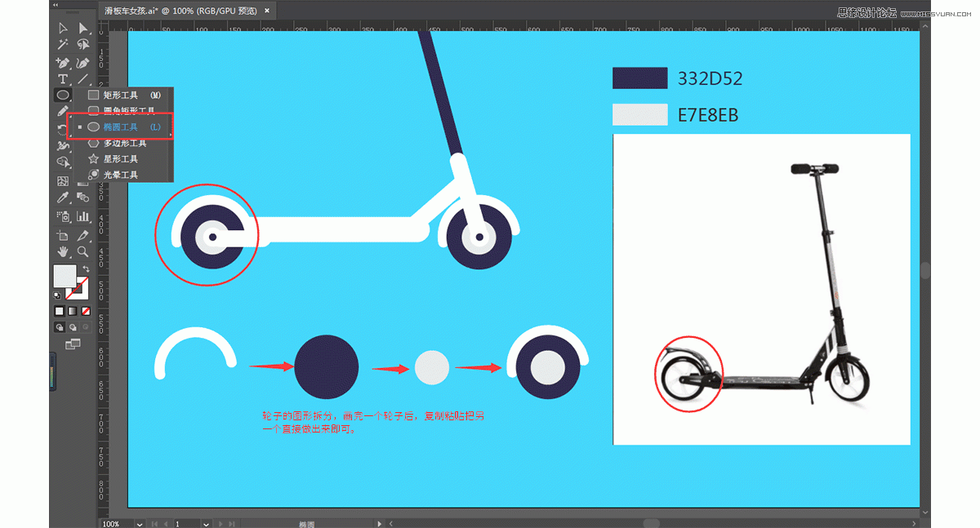Select the Column Graph tool

point(82,216)
